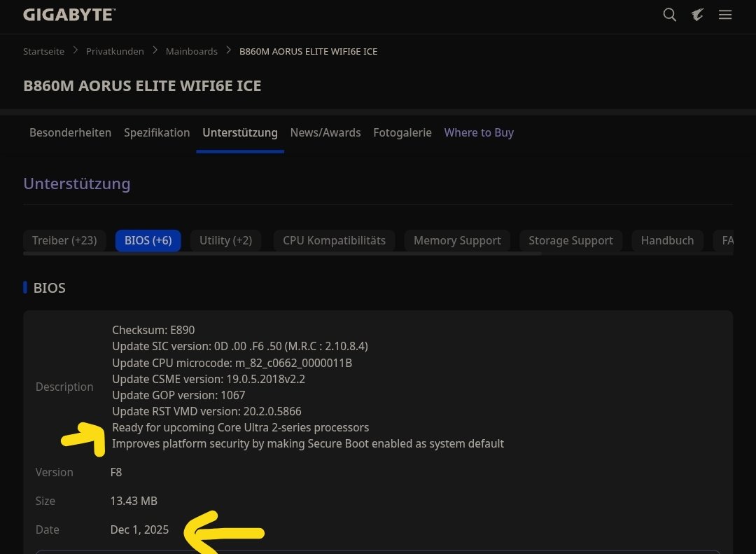Viewport: 756px width, 554px height.
Task: Click the version value F8
Action: point(115,472)
